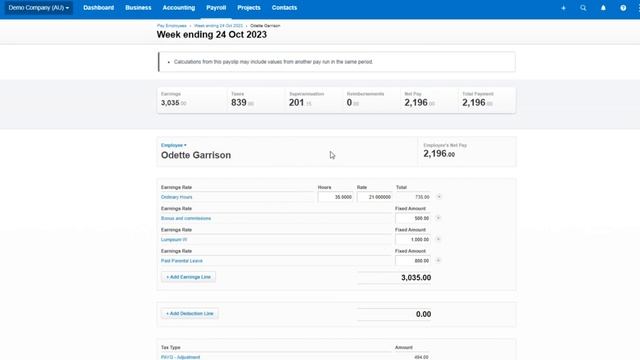Click the Odette Garrison breadcrumb text
This screenshot has width=640, height=360.
(265, 26)
